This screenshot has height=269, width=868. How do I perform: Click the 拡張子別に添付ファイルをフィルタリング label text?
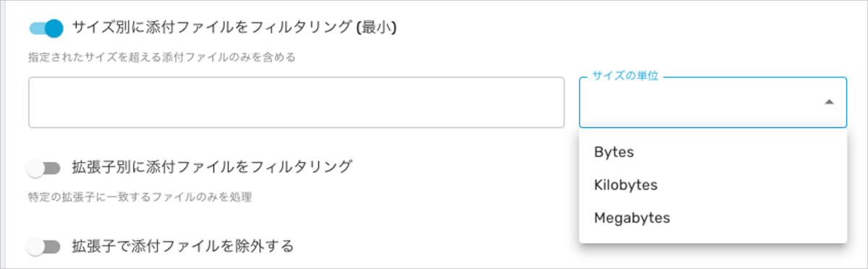213,167
